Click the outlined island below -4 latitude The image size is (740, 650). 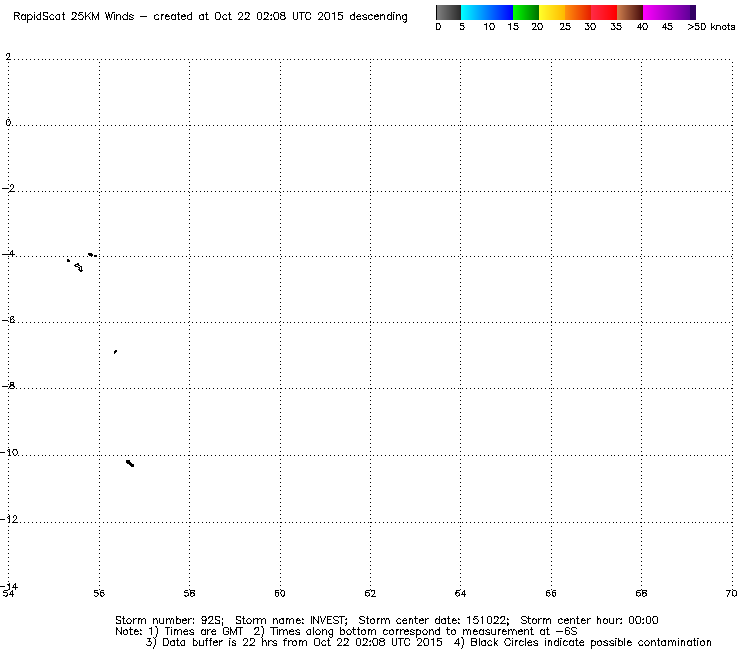pos(79,267)
